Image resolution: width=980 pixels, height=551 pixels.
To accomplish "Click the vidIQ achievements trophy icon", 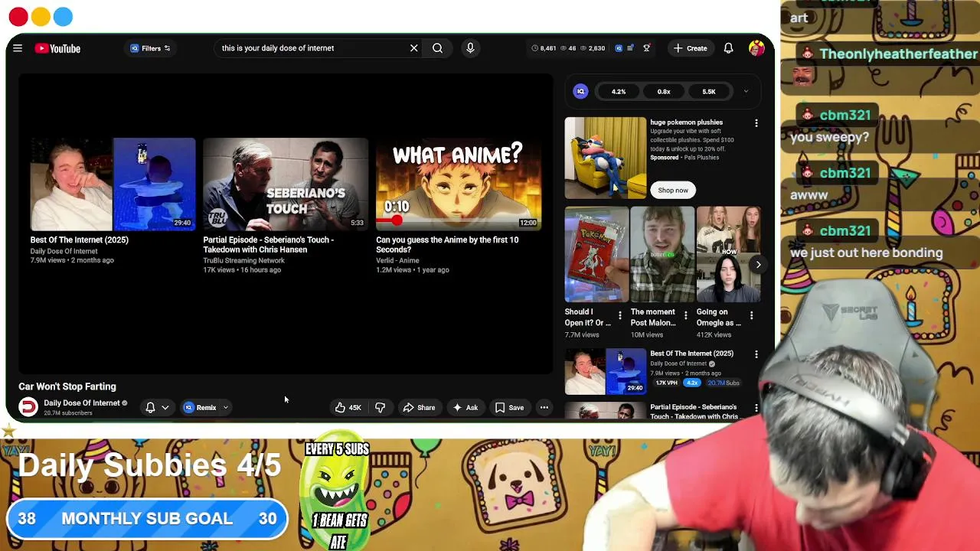I will pyautogui.click(x=646, y=48).
